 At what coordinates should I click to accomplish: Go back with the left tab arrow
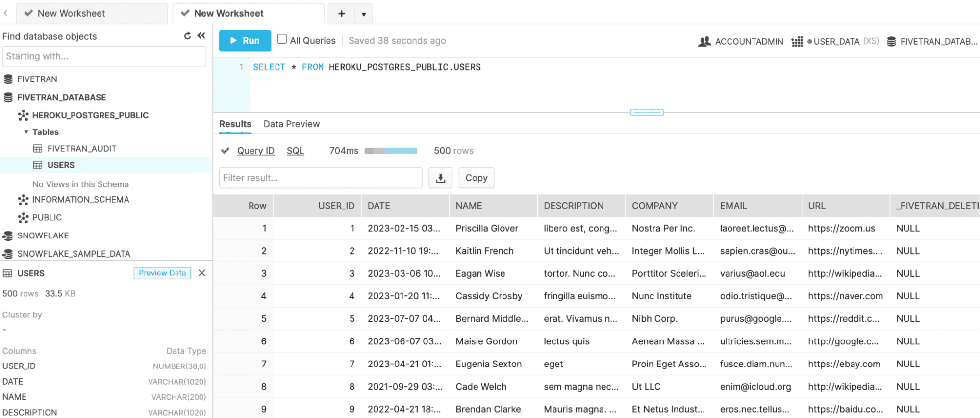click(6, 13)
